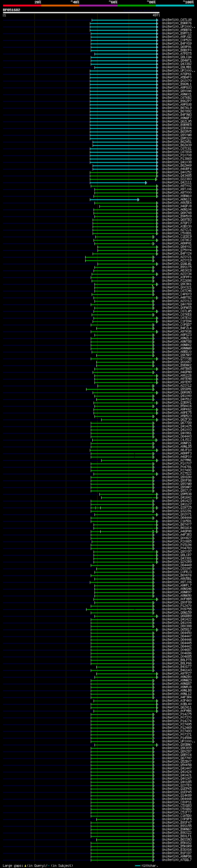Viewport: 197px width, 868px height.
Task: Click the white query sequence bar
Action: tap(81, 12)
